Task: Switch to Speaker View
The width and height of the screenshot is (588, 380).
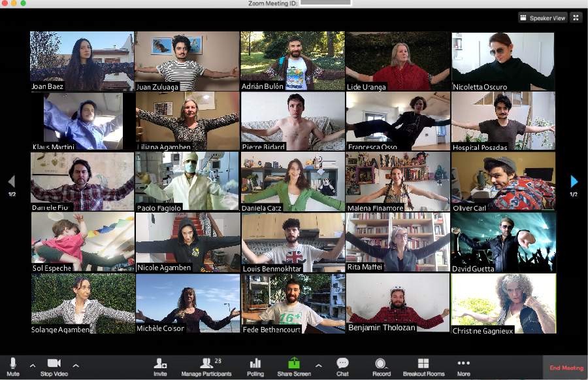Action: coord(542,18)
